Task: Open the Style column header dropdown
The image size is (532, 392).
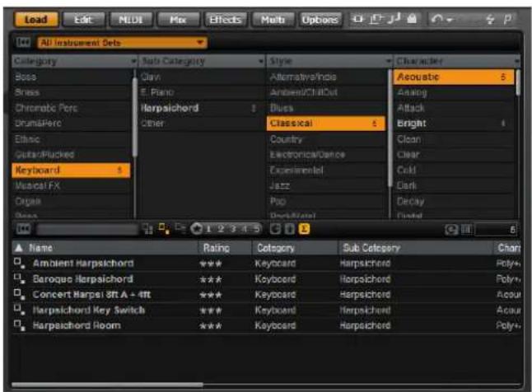Action: coord(389,62)
